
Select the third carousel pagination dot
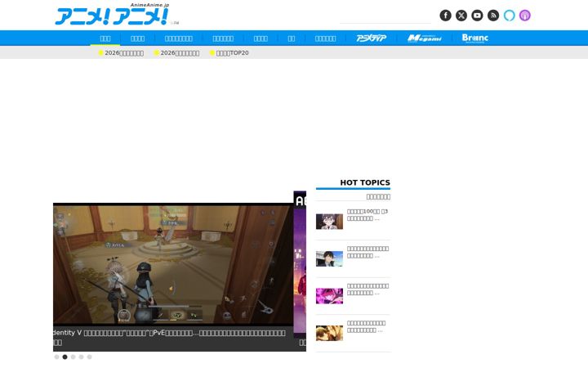click(73, 357)
